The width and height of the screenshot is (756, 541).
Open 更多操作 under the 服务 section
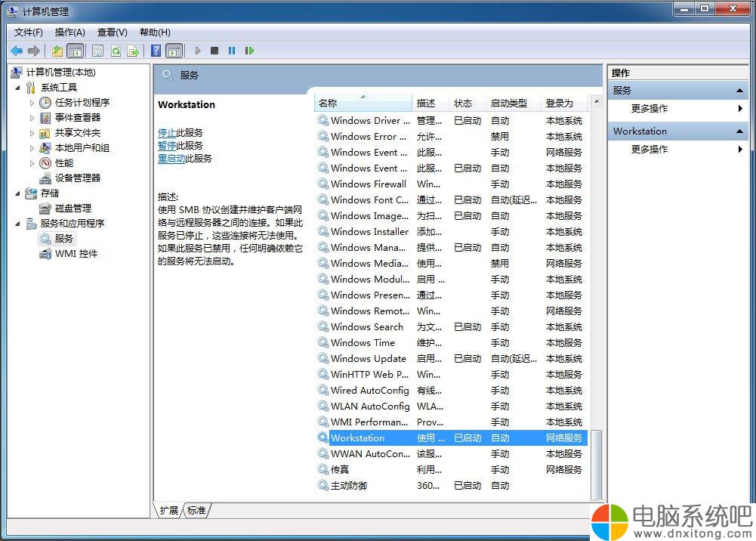point(649,109)
